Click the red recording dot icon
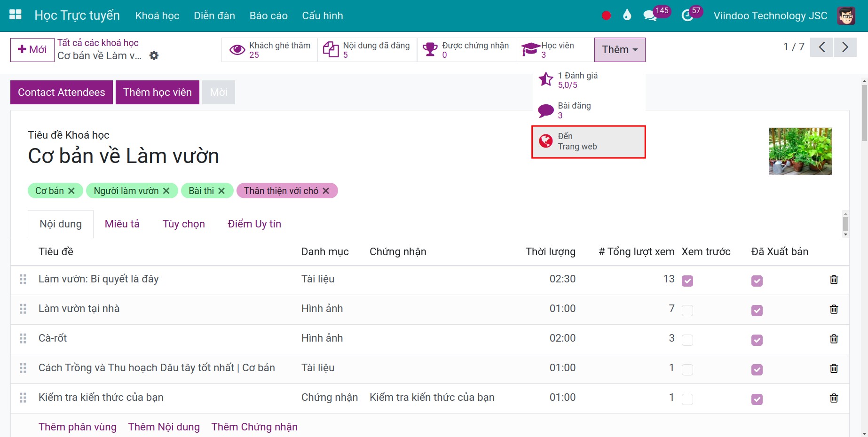This screenshot has height=437, width=868. (606, 16)
